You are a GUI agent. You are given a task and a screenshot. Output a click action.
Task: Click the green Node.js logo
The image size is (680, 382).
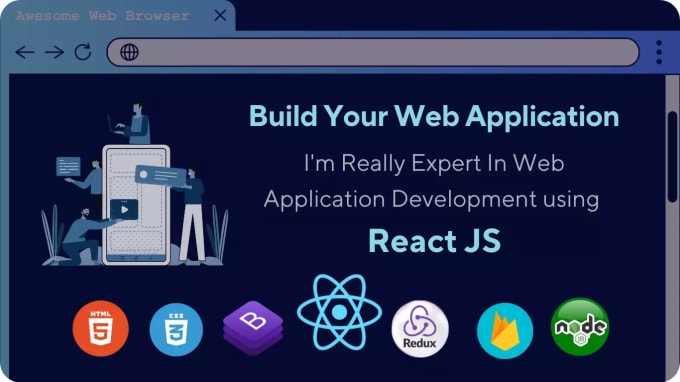click(580, 326)
